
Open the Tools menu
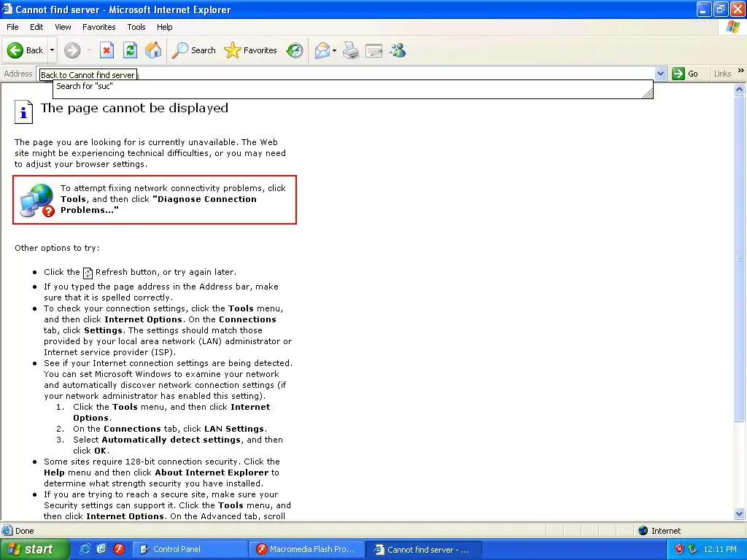(x=136, y=27)
